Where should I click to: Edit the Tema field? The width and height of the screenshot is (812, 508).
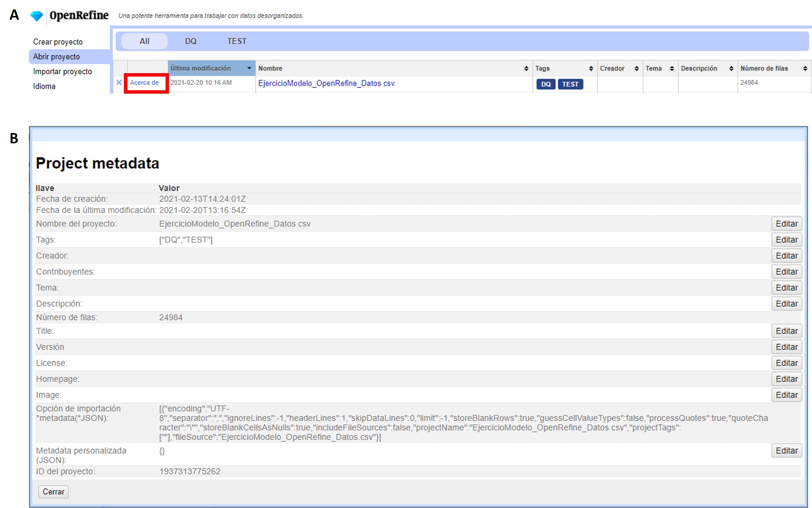[787, 287]
